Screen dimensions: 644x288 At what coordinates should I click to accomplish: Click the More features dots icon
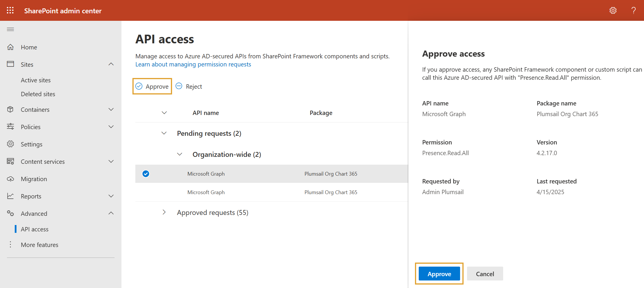[10, 245]
